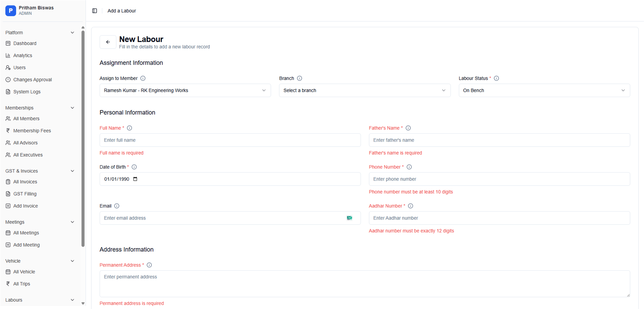Click the Permanent Address text area
Image resolution: width=644 pixels, height=309 pixels.
365,284
